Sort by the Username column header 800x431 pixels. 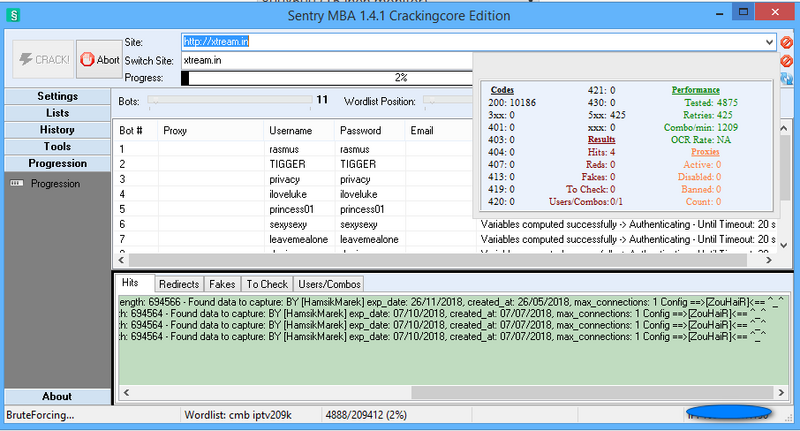pos(298,131)
